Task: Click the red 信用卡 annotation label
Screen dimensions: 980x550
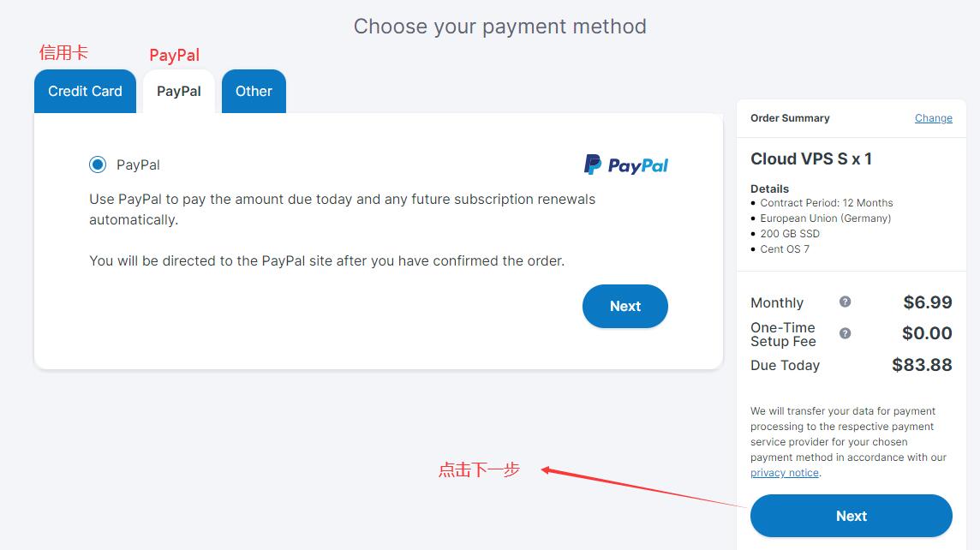Action: (x=63, y=52)
